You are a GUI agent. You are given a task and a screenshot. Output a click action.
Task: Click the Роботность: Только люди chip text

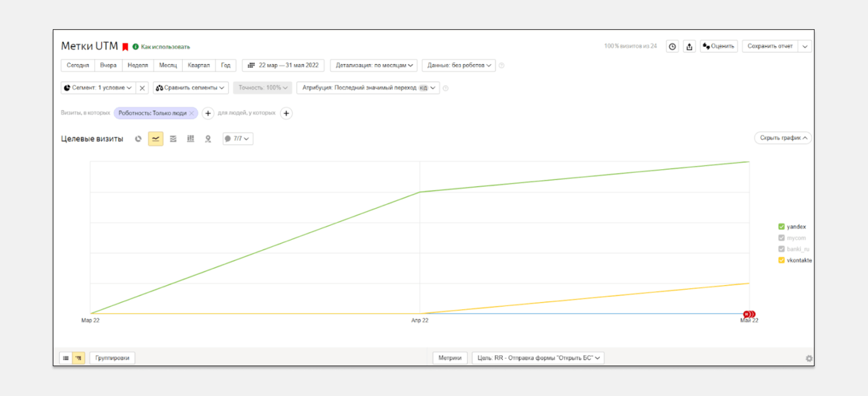pos(152,113)
